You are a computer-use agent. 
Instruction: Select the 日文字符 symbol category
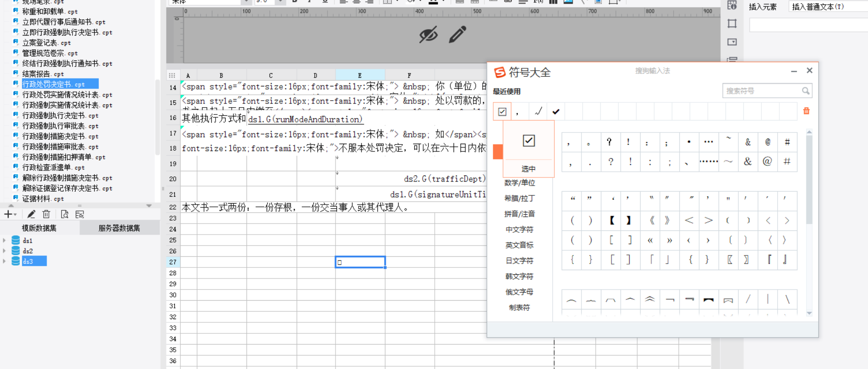click(x=520, y=261)
